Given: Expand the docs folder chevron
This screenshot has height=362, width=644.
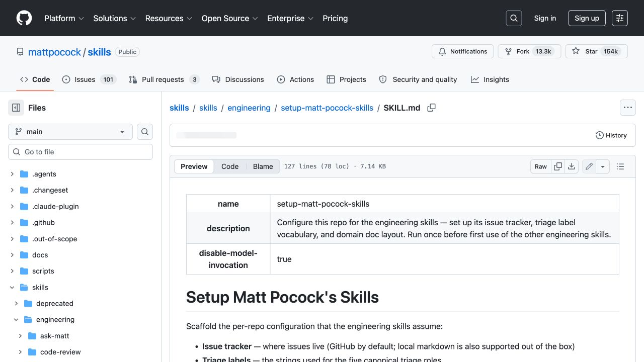Looking at the screenshot, I should coord(12,255).
